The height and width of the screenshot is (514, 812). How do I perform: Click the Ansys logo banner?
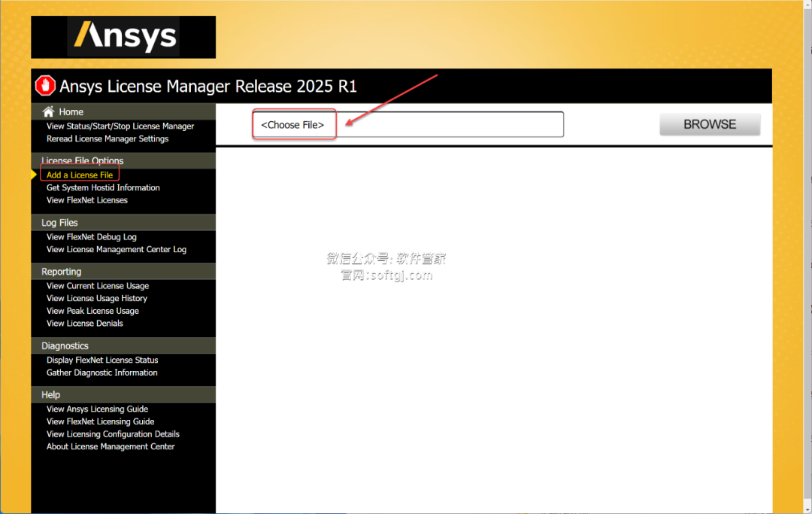tap(123, 37)
